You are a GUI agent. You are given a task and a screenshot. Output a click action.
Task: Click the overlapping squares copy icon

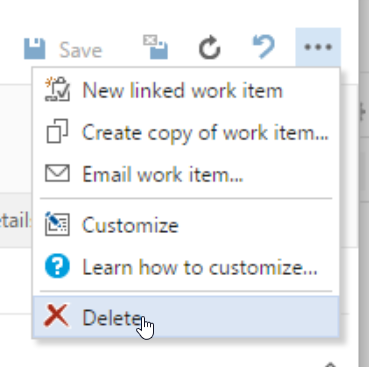57,131
